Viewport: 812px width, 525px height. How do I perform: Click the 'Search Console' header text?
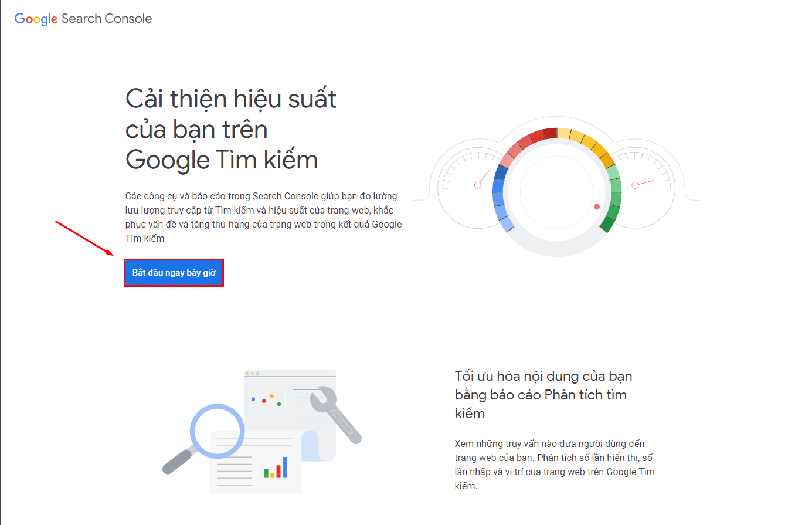coord(108,18)
